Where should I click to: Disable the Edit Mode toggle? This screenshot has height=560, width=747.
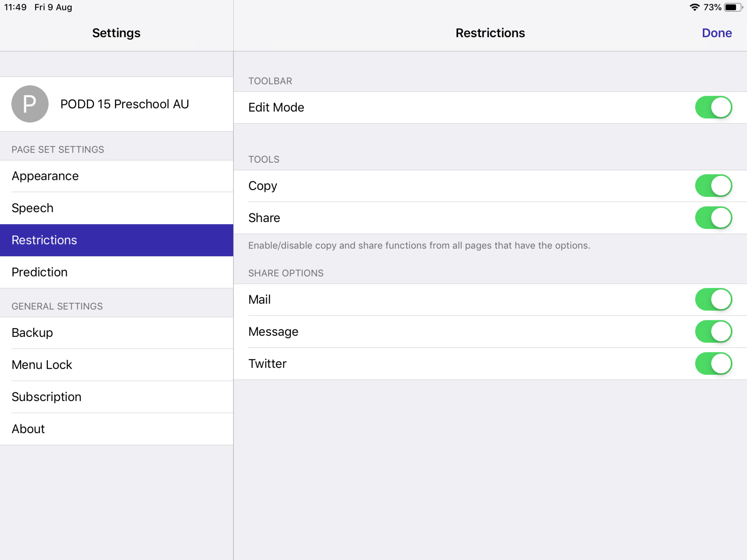pos(713,107)
